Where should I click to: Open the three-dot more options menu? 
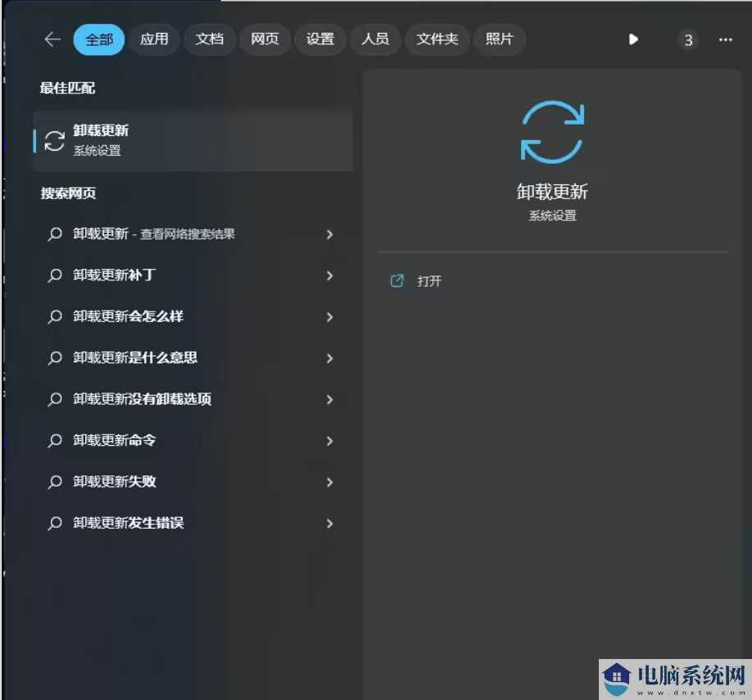pyautogui.click(x=724, y=39)
